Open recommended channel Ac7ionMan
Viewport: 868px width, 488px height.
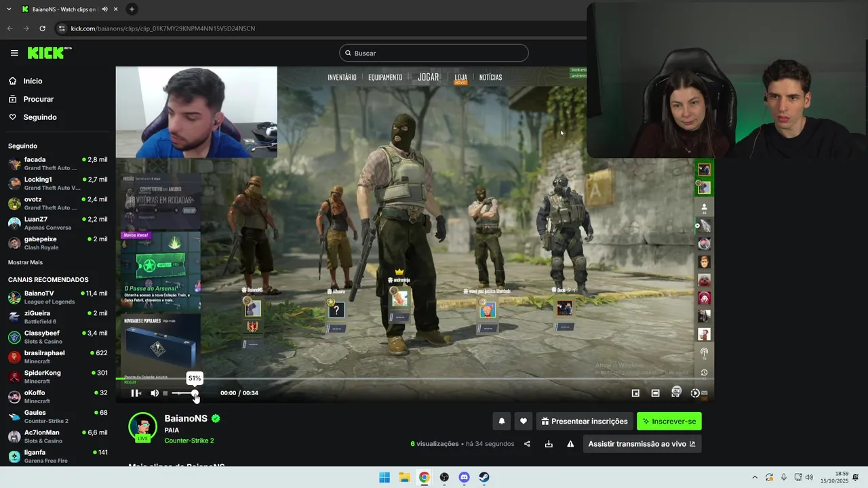pyautogui.click(x=57, y=436)
